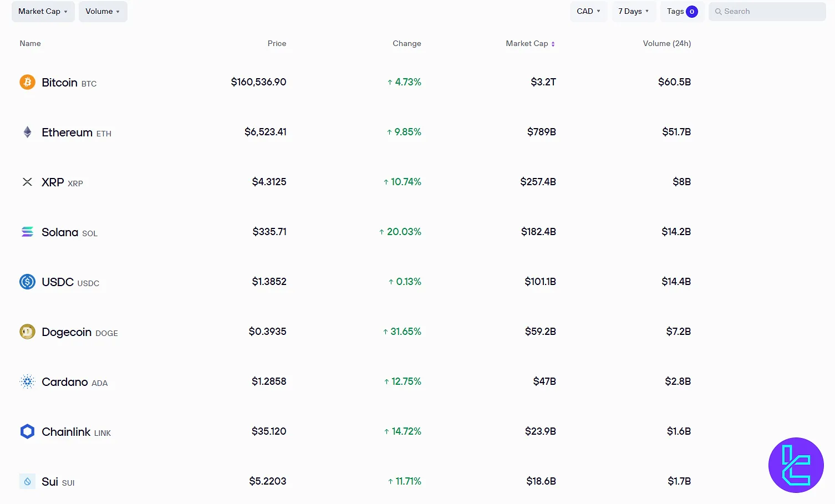Focus the Search input field

tap(767, 12)
